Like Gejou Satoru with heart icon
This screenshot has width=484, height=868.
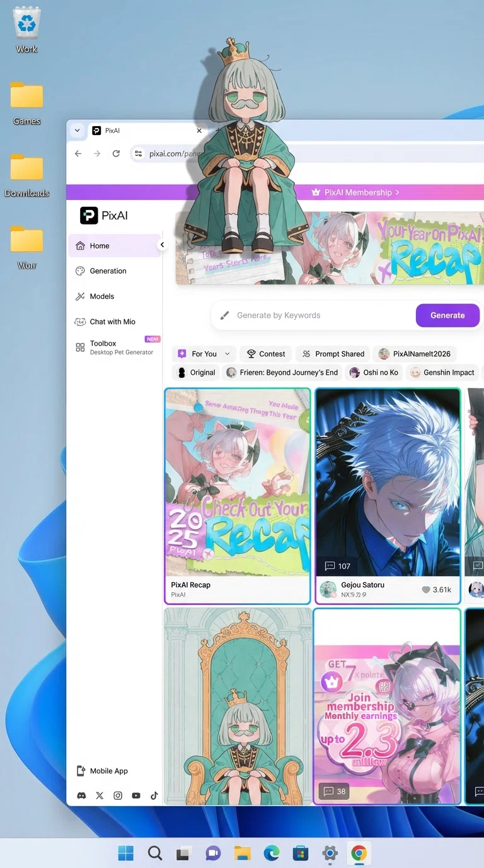click(426, 590)
